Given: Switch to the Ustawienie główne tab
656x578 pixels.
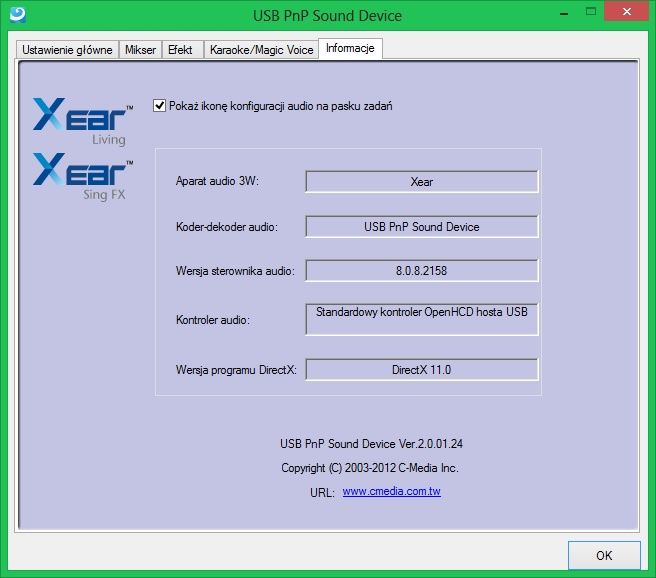Looking at the screenshot, I should click(67, 50).
